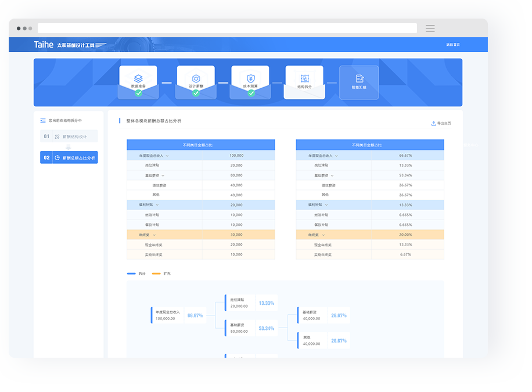Click 53.34% value in right table
The height and width of the screenshot is (392, 532).
click(405, 175)
